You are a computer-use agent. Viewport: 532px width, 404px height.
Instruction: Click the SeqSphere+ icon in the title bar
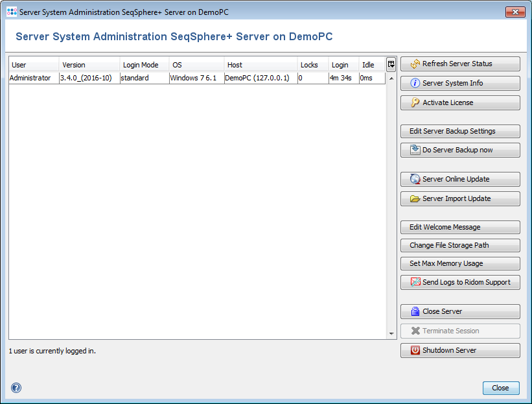12,12
